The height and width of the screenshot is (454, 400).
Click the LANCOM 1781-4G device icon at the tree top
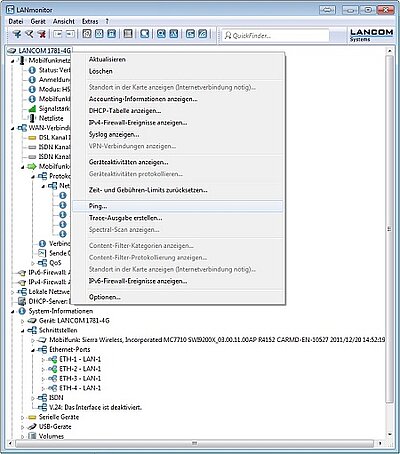12,51
